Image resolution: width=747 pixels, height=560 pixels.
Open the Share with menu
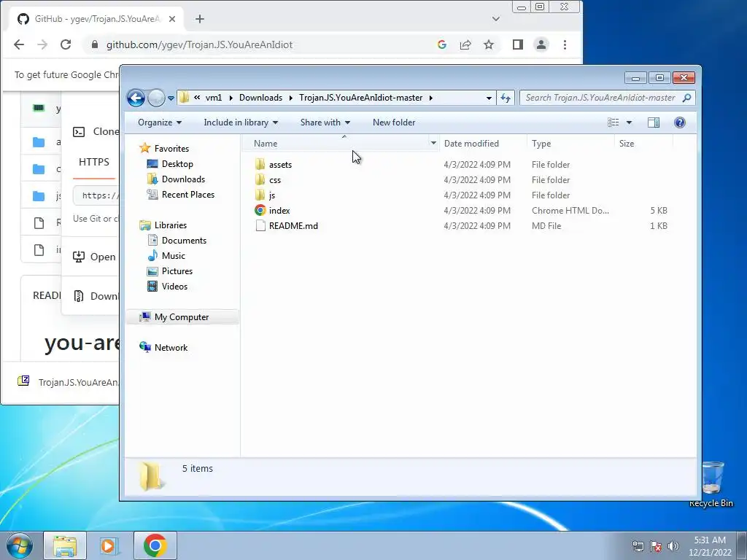[x=325, y=122]
